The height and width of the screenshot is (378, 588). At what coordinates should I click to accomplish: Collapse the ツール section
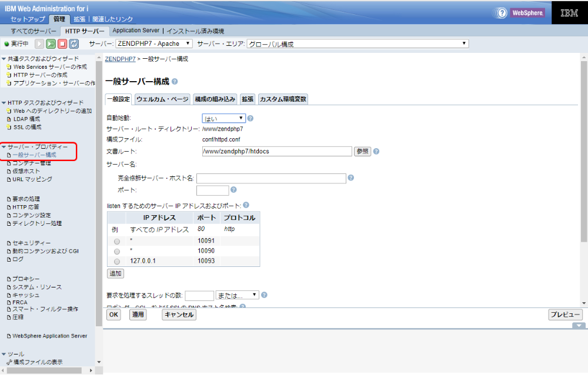click(x=4, y=354)
